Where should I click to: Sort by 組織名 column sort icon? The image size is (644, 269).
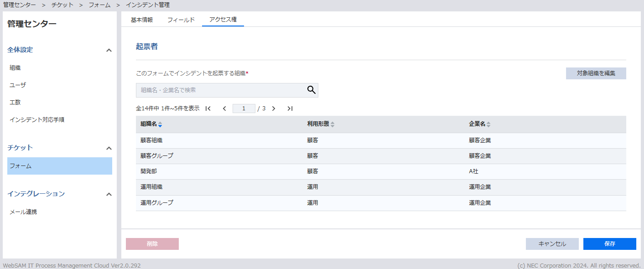pos(160,124)
